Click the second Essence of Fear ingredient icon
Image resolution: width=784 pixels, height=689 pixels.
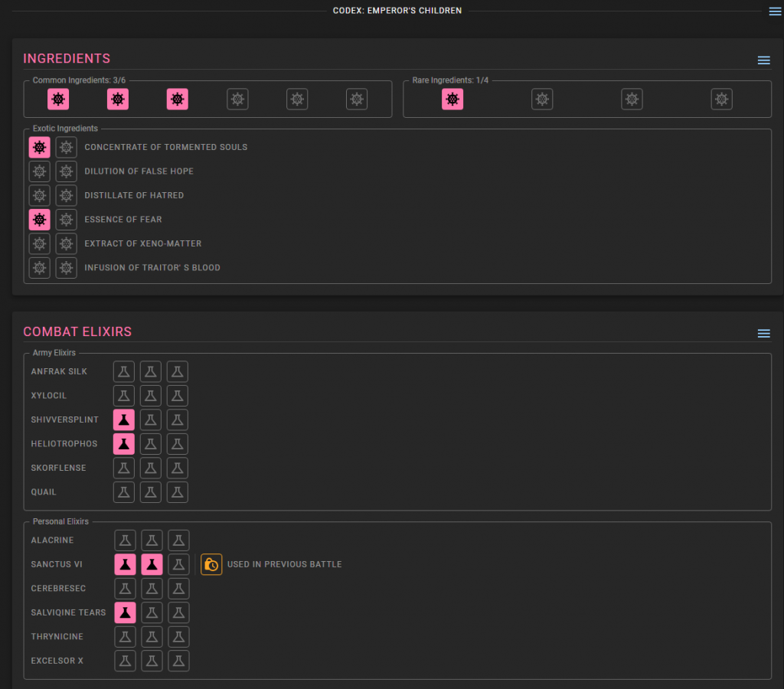[x=67, y=220]
